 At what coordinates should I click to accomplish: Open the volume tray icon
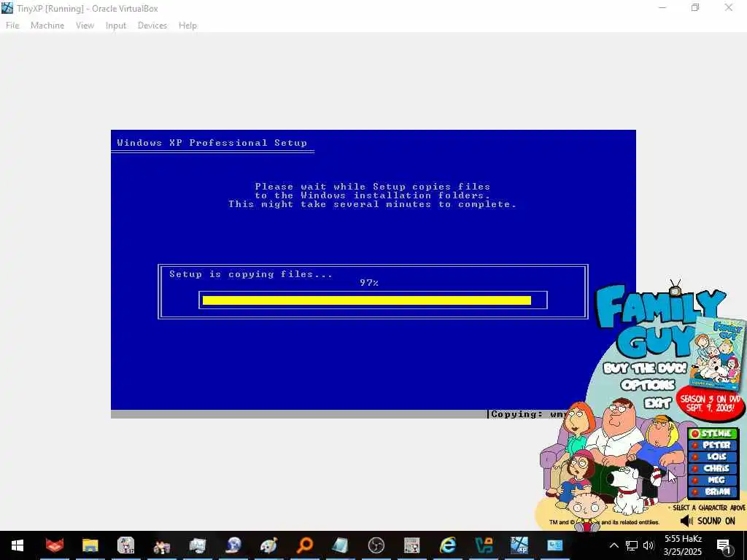pyautogui.click(x=649, y=545)
